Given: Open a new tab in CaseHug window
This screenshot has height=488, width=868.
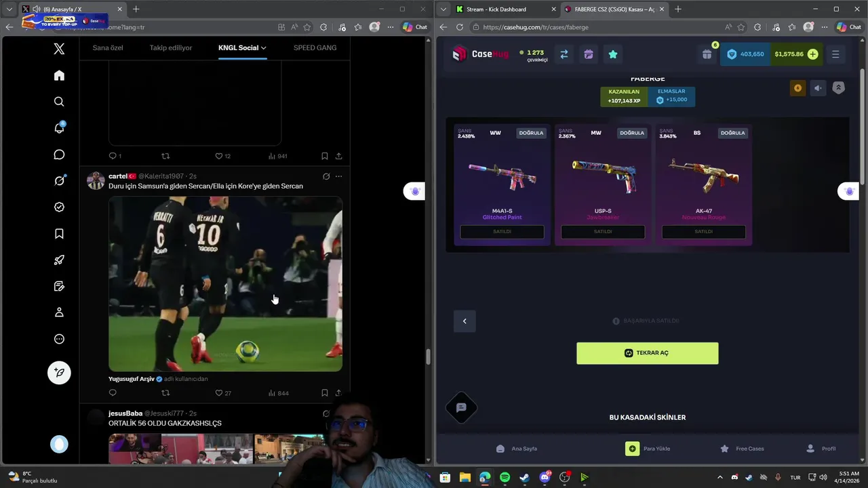Looking at the screenshot, I should click(x=678, y=9).
